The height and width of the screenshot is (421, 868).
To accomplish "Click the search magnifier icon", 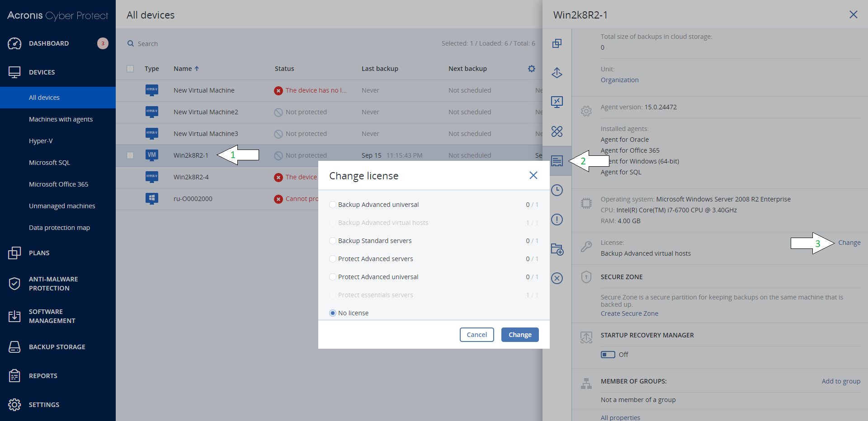I will click(131, 43).
